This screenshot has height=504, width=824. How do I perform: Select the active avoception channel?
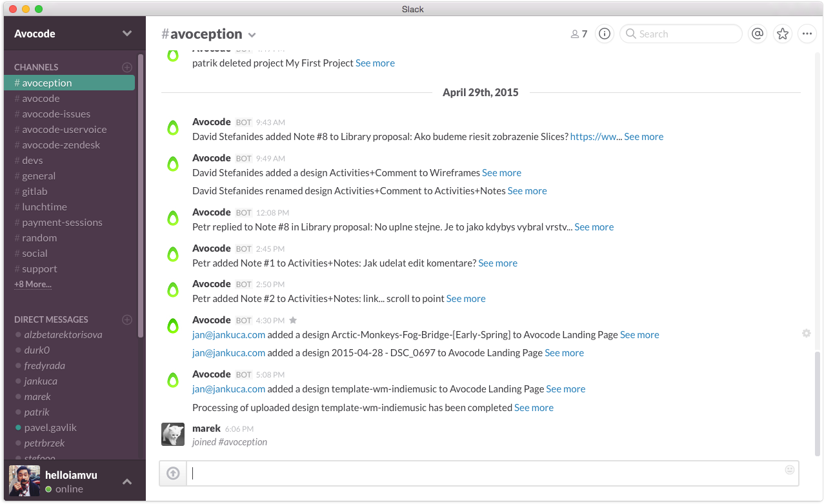coord(69,83)
